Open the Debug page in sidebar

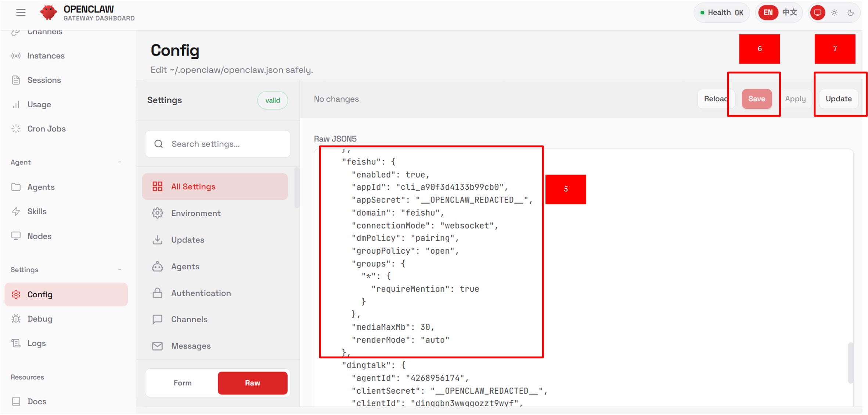click(x=40, y=319)
